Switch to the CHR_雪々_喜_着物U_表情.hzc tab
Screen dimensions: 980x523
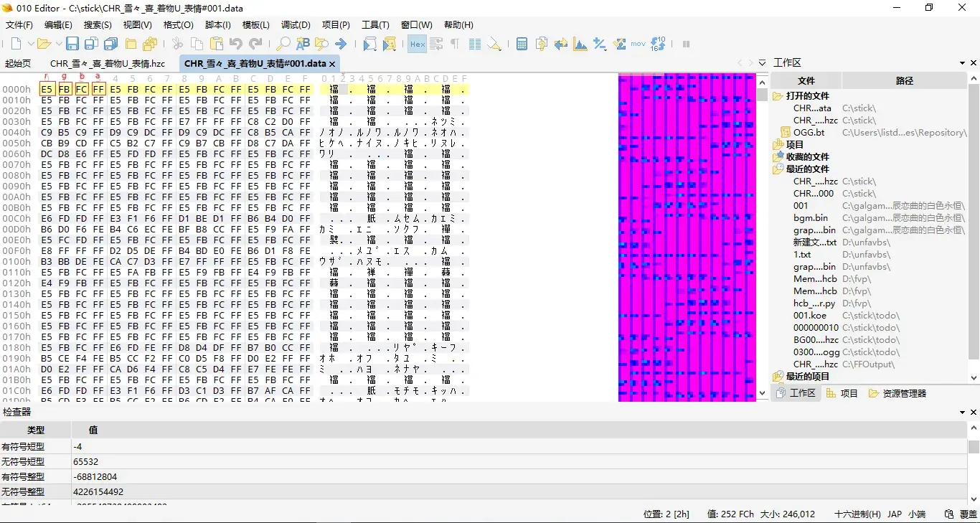click(x=108, y=63)
